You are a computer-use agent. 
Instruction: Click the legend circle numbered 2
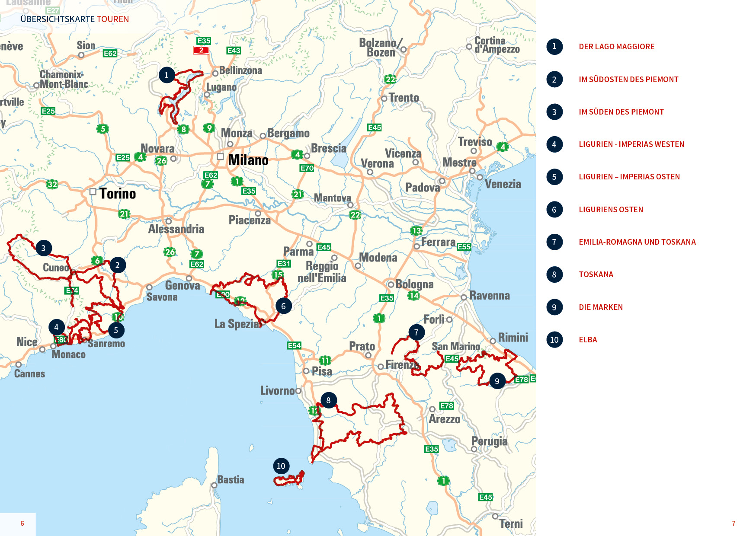[554, 80]
